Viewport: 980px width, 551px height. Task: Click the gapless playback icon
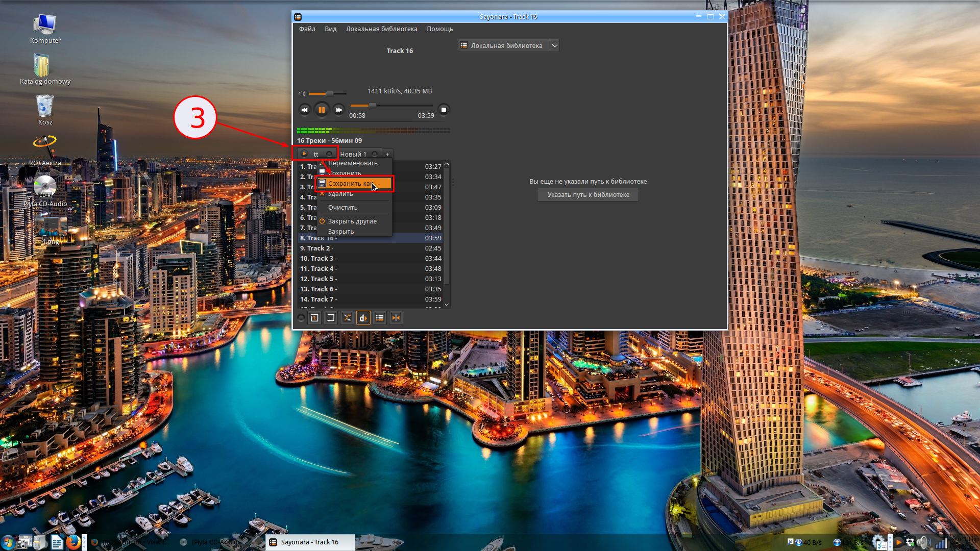pyautogui.click(x=396, y=318)
